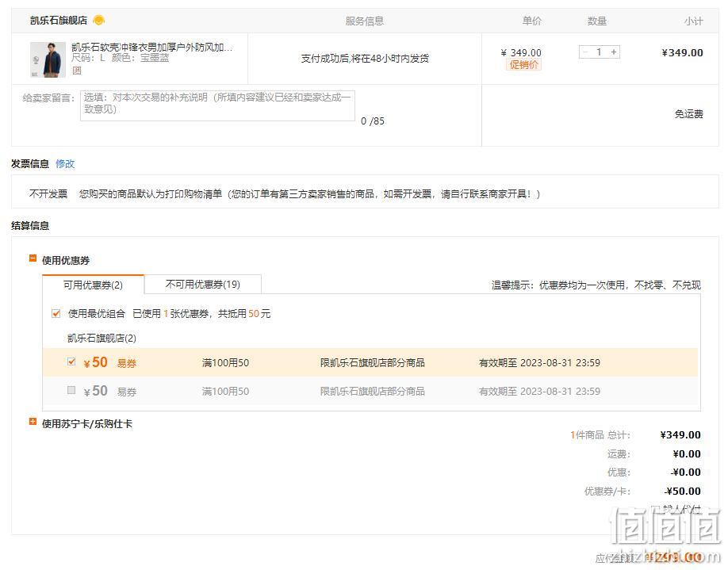Switch to 可用优惠券(2) tab

(93, 285)
